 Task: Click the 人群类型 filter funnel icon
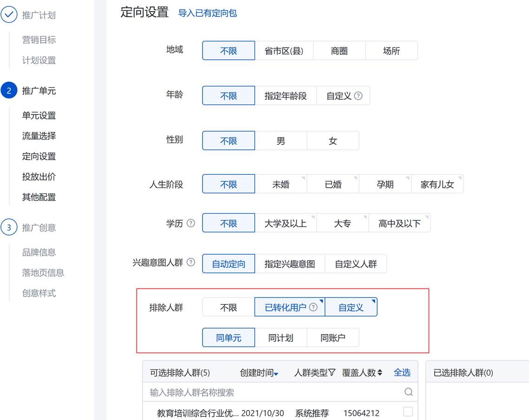(332, 373)
